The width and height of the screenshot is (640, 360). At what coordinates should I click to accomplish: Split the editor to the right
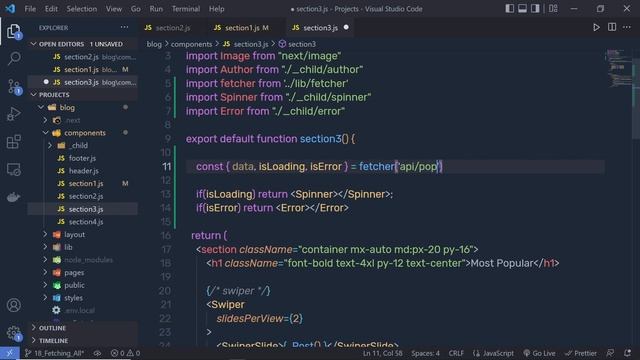coord(612,27)
